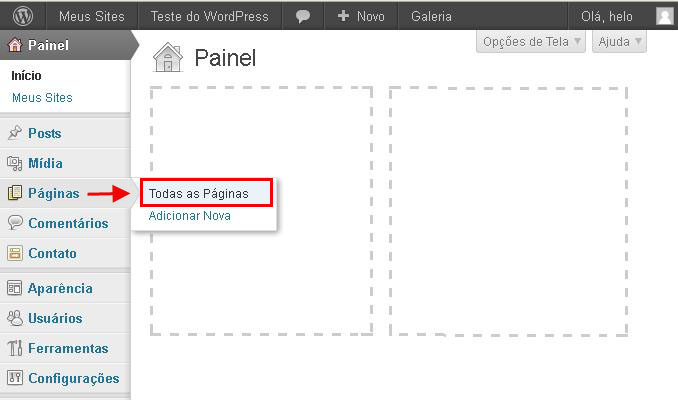
Task: Open the Meus Sites admin bar menu
Action: pyautogui.click(x=92, y=16)
